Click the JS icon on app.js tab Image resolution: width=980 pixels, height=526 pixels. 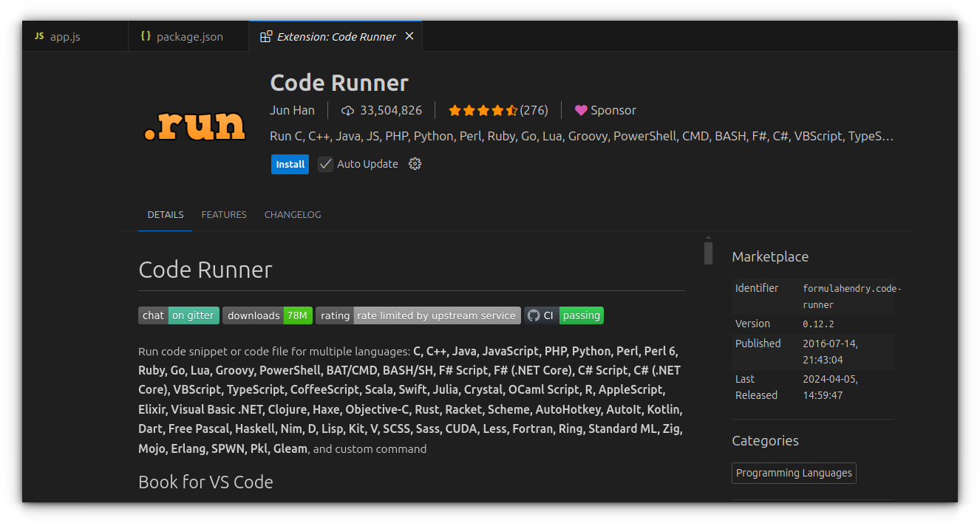pos(39,35)
